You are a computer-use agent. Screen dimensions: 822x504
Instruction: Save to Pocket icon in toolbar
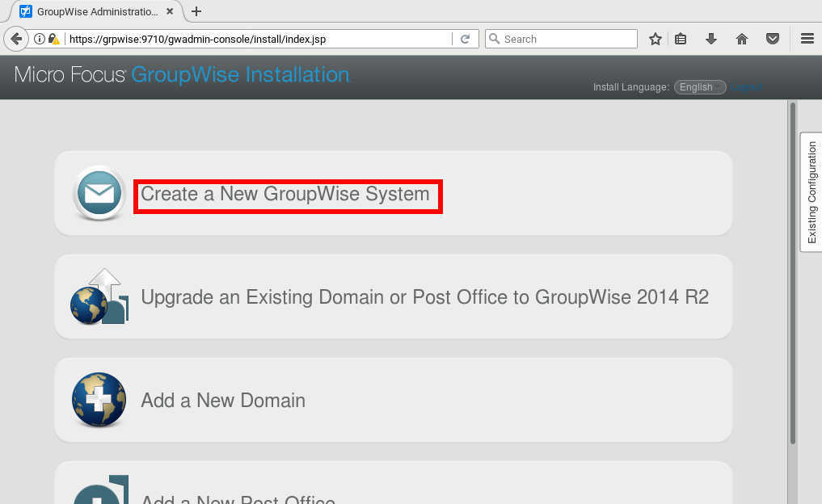pos(773,39)
